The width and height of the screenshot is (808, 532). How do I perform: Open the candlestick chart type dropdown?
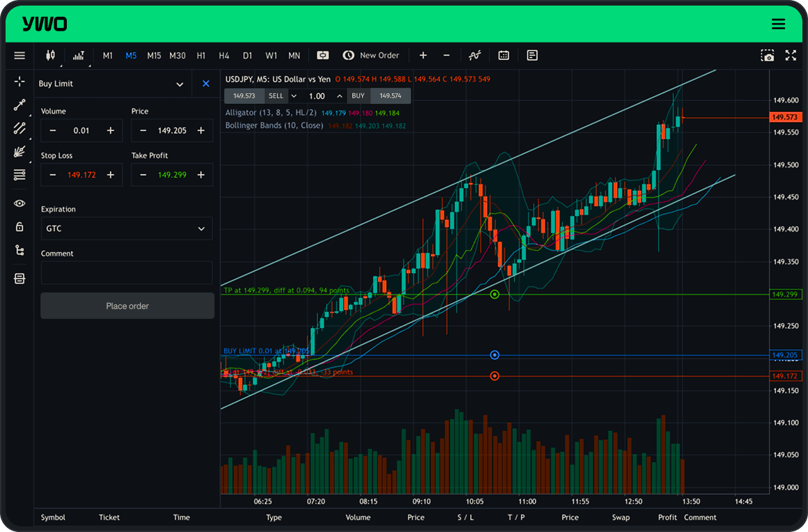50,56
